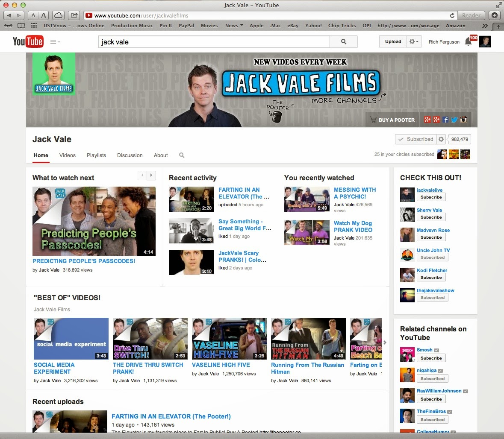Subscribe to Sherry Vale
This screenshot has height=439, width=504.
click(431, 217)
